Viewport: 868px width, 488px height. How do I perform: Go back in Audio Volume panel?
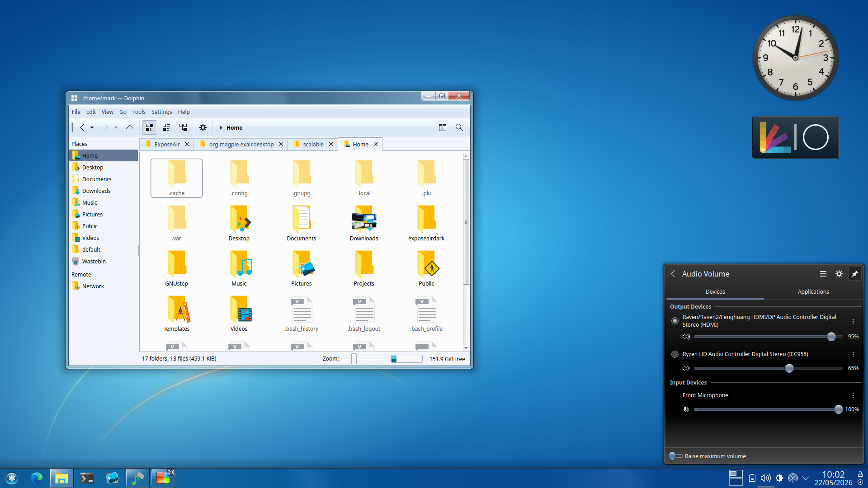point(673,274)
